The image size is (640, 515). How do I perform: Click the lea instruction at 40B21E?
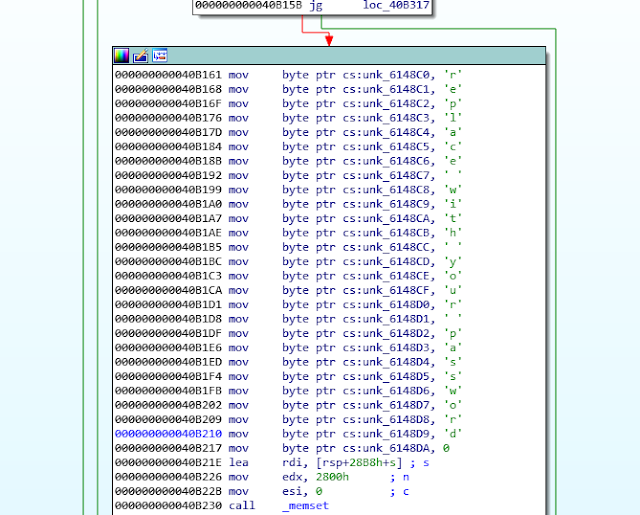[x=238, y=462]
